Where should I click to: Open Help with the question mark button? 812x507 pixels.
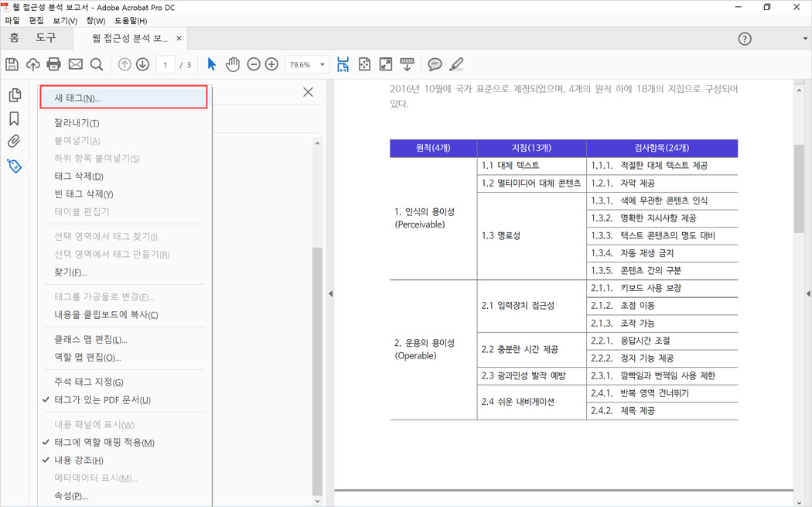click(x=744, y=38)
